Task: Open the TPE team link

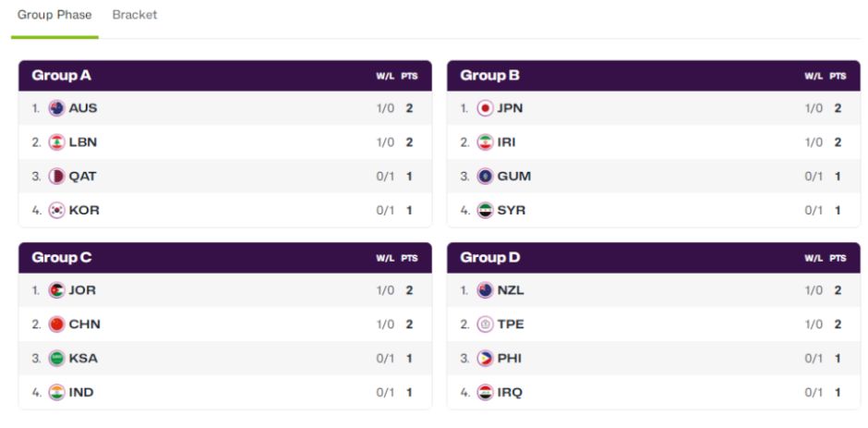Action: coord(511,324)
